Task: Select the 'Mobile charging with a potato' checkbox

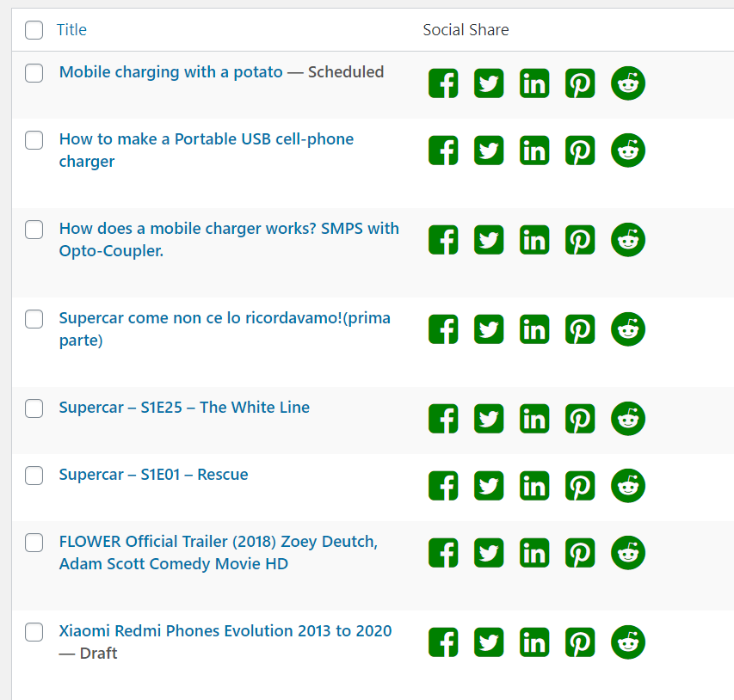Action: pyautogui.click(x=34, y=73)
